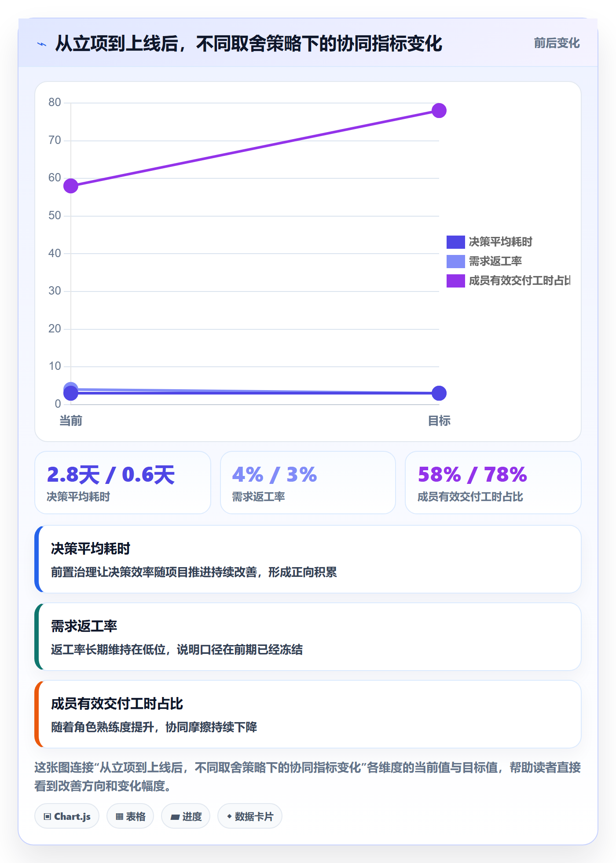616x863 pixels.
Task: Select the 58% / 78% data card
Action: click(493, 483)
